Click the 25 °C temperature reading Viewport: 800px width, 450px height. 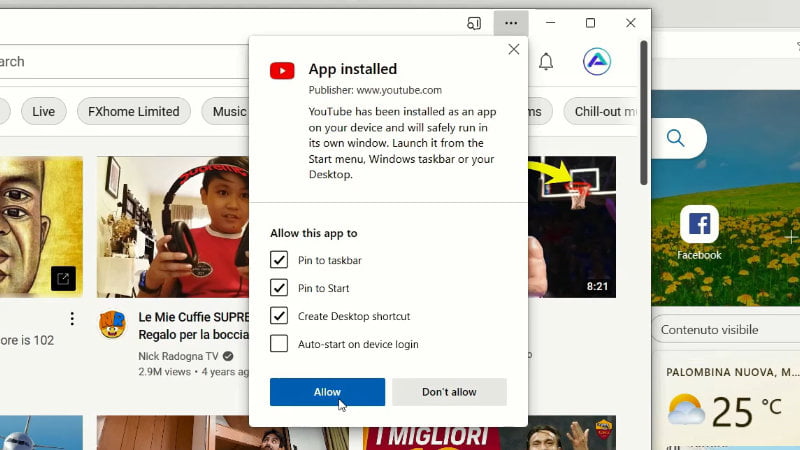click(747, 411)
